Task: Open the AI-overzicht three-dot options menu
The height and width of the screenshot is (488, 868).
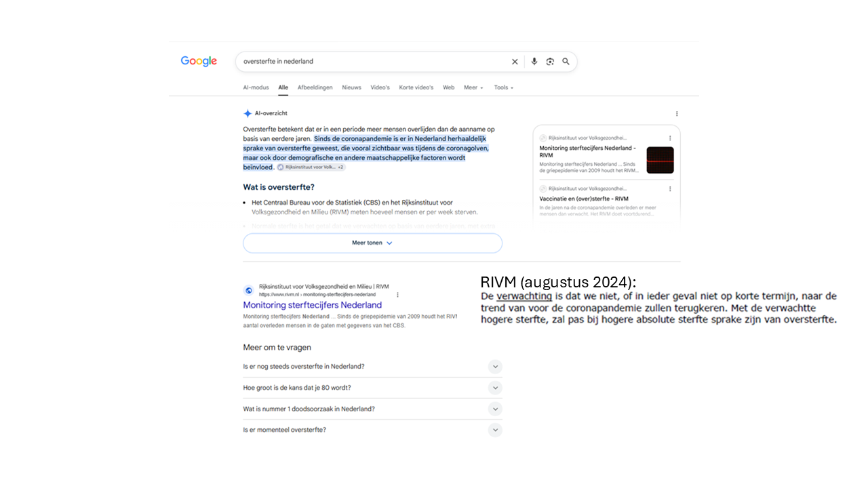Action: point(677,114)
